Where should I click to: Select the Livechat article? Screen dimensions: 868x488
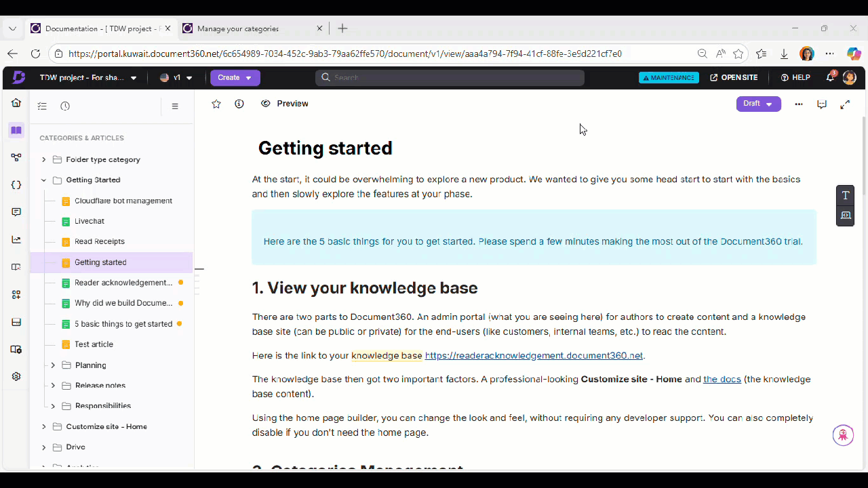click(x=90, y=221)
